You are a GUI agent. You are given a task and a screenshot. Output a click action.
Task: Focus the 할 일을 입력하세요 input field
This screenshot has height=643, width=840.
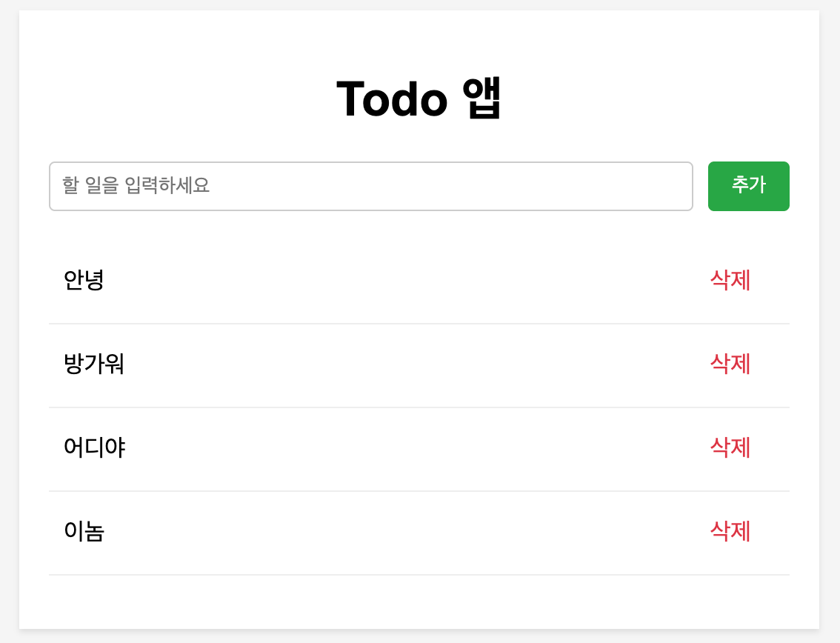[x=370, y=186]
